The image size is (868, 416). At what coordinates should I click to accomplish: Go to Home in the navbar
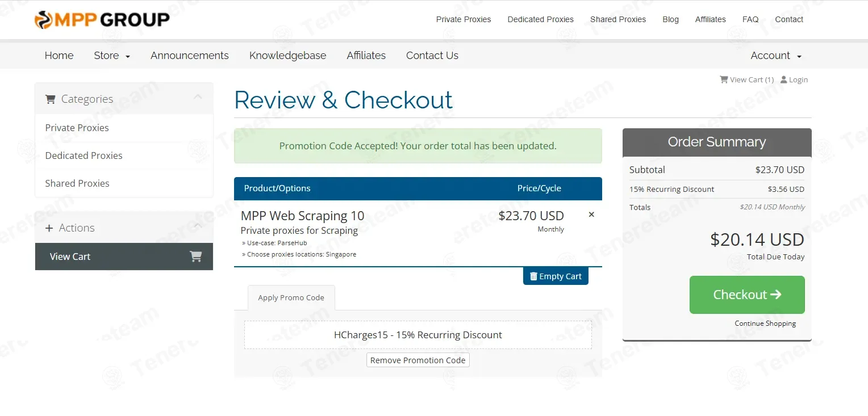[x=59, y=56]
